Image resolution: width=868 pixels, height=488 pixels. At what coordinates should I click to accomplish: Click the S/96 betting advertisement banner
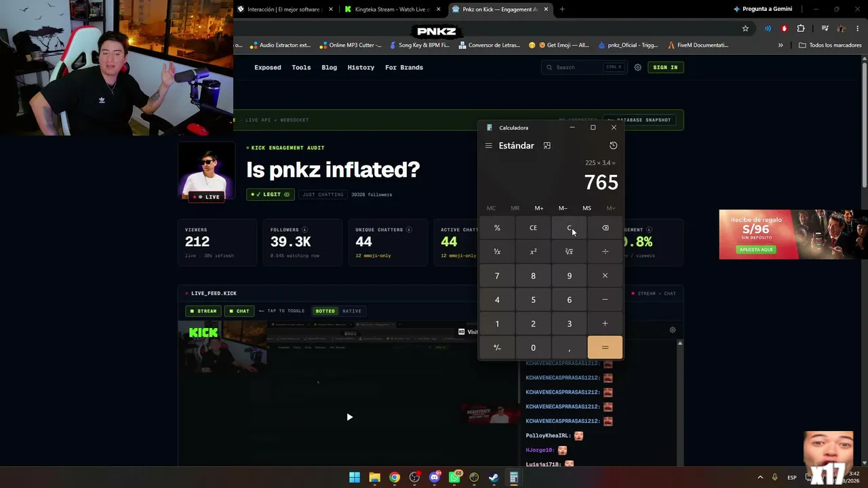point(793,235)
